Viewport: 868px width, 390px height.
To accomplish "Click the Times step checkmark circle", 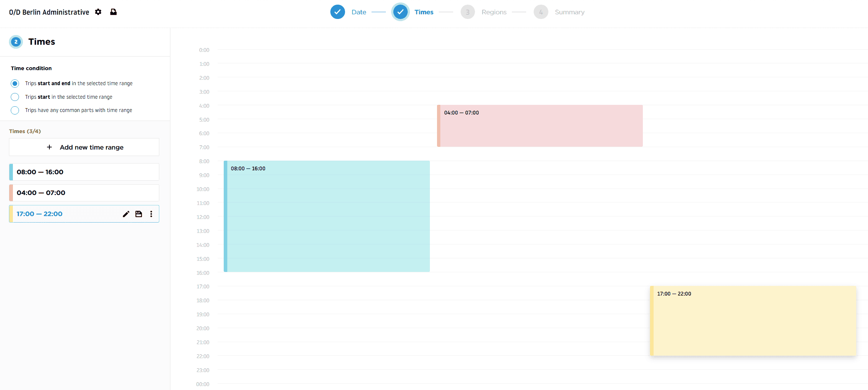I will click(400, 12).
